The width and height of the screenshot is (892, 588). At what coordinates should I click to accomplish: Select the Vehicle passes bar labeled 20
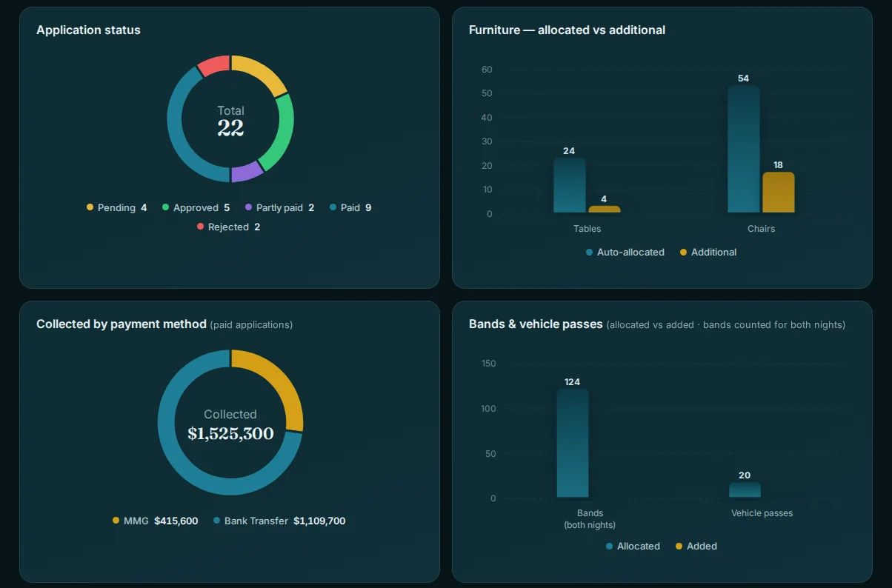click(x=745, y=490)
